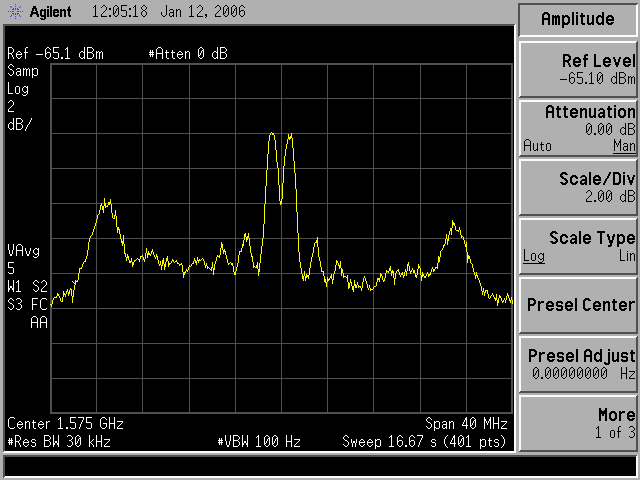Click the Amplitude menu title
This screenshot has width=640, height=480.
578,19
